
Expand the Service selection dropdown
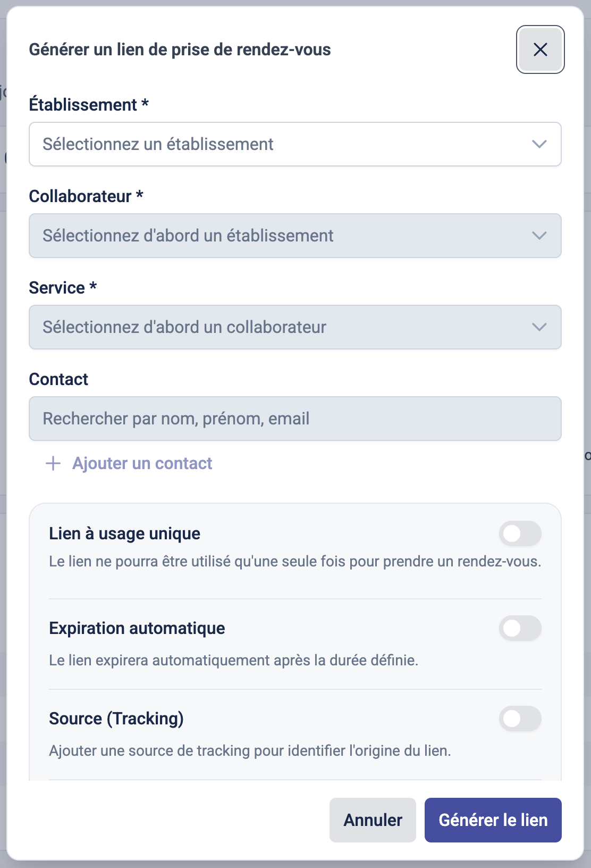coord(295,327)
